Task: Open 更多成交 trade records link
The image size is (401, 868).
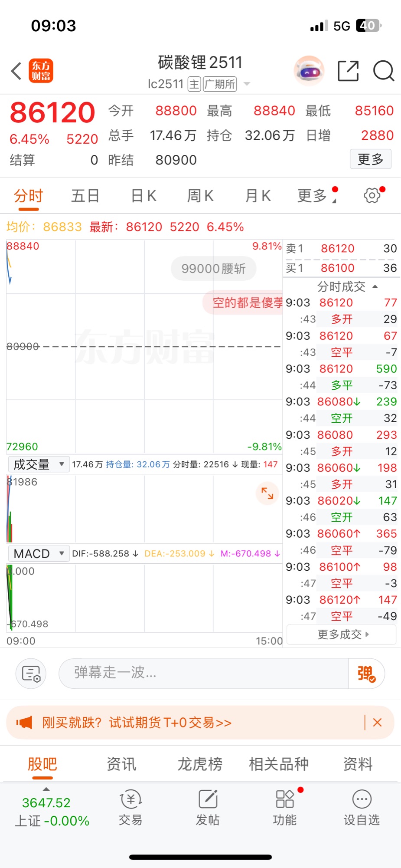Action: click(x=342, y=635)
